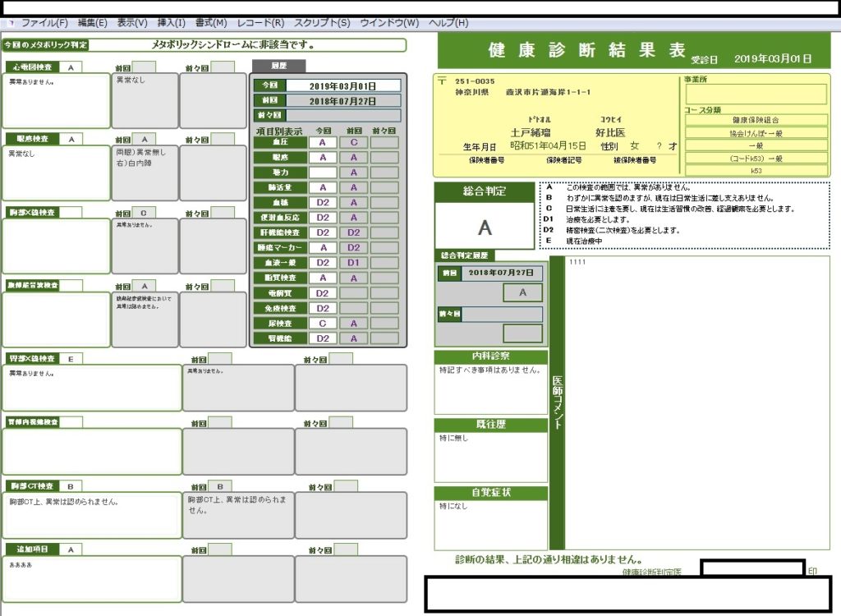
Task: Click the 健康保険組合 course classification field
Action: pos(756,120)
